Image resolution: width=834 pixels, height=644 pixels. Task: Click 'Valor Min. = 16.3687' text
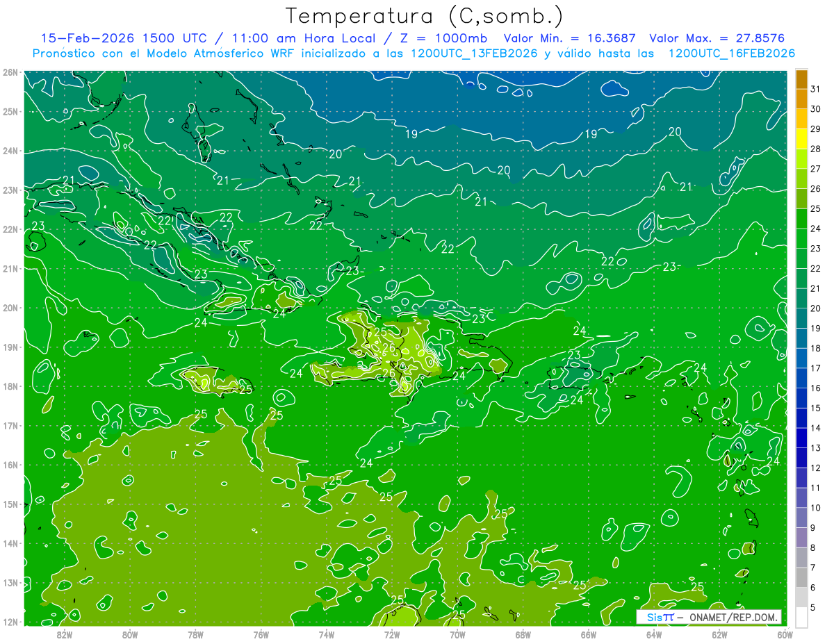(x=570, y=39)
